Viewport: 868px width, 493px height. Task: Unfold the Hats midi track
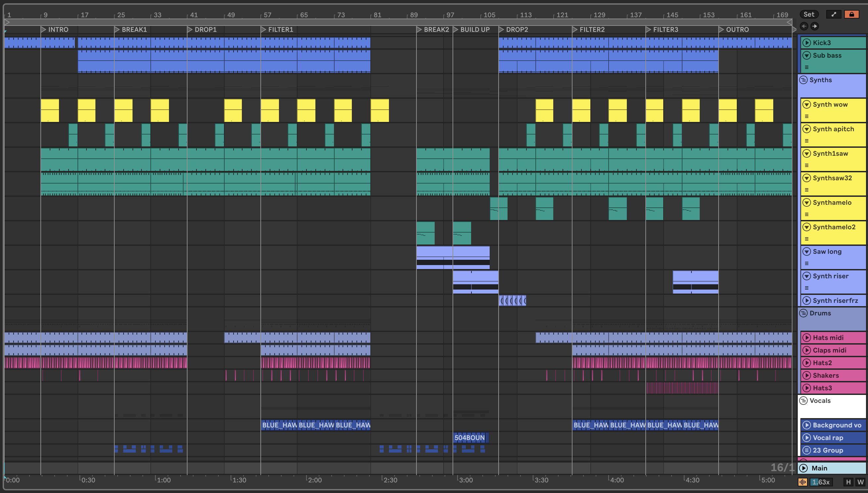[807, 338]
